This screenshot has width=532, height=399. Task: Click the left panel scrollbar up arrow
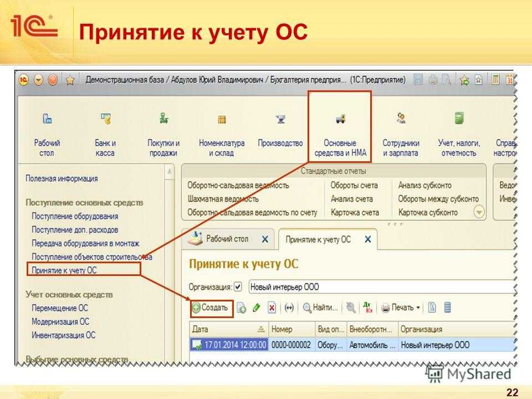pos(170,172)
